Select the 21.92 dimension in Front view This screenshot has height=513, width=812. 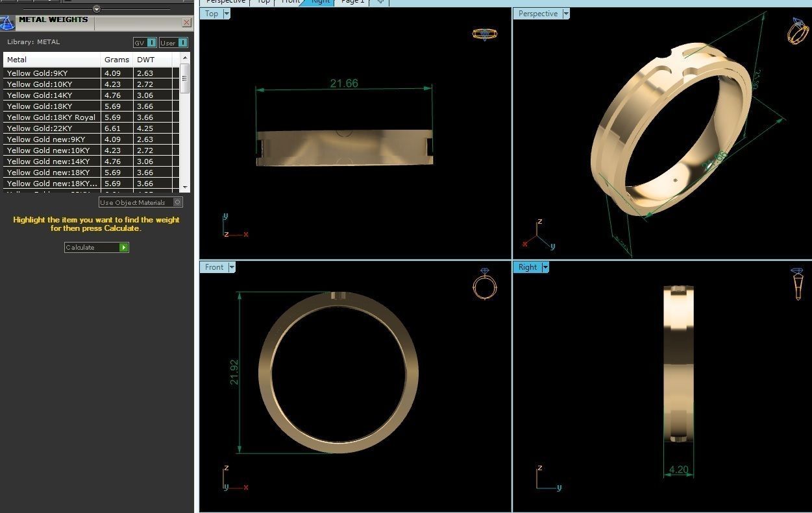click(x=234, y=372)
